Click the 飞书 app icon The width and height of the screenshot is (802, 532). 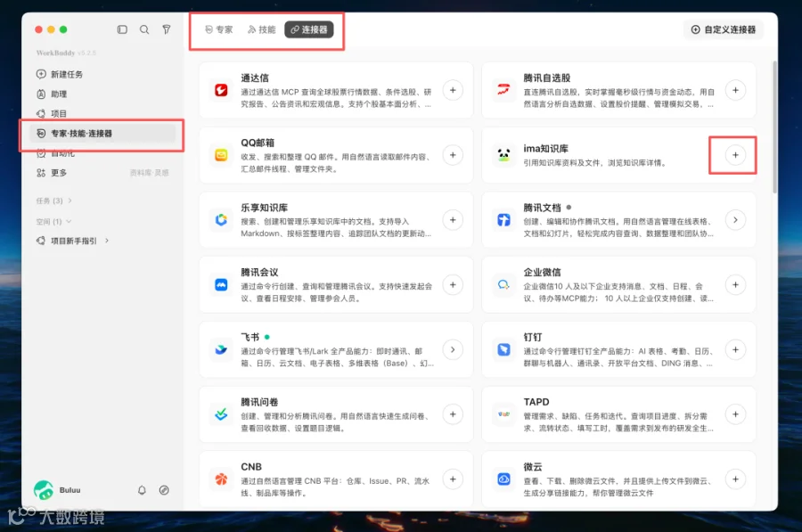coord(221,350)
